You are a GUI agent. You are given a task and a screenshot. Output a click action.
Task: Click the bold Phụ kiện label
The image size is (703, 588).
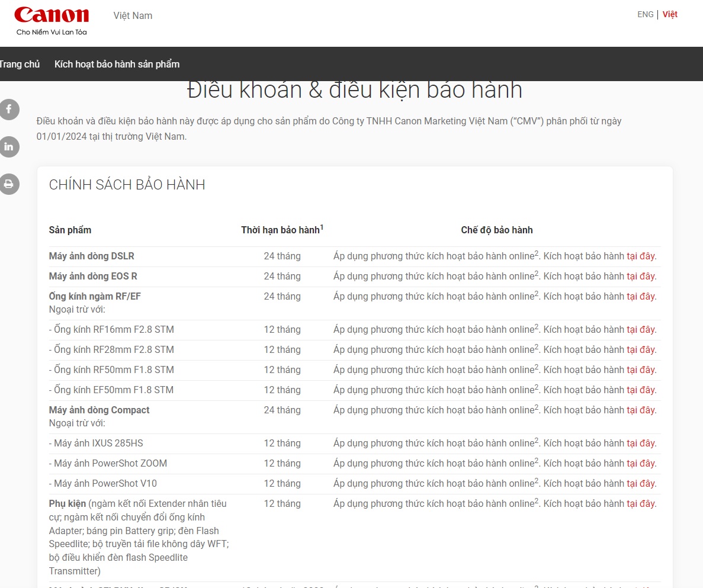(x=68, y=504)
